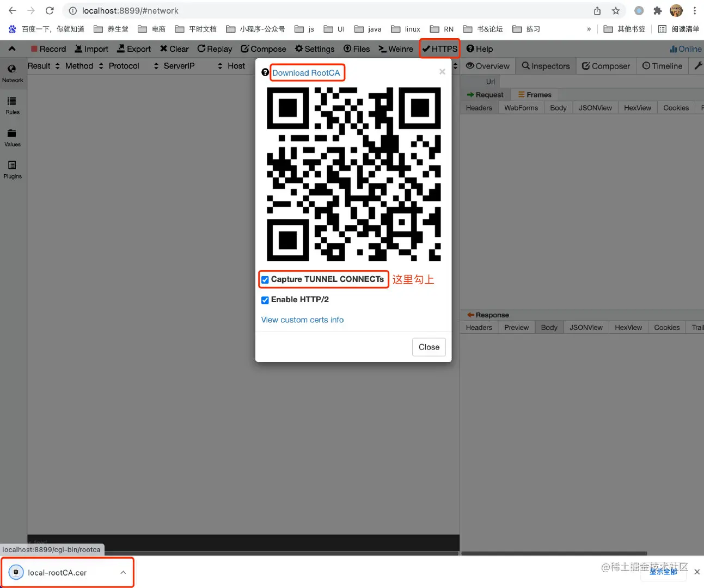This screenshot has width=704, height=588.
Task: Close the downloads bar
Action: [x=697, y=572]
